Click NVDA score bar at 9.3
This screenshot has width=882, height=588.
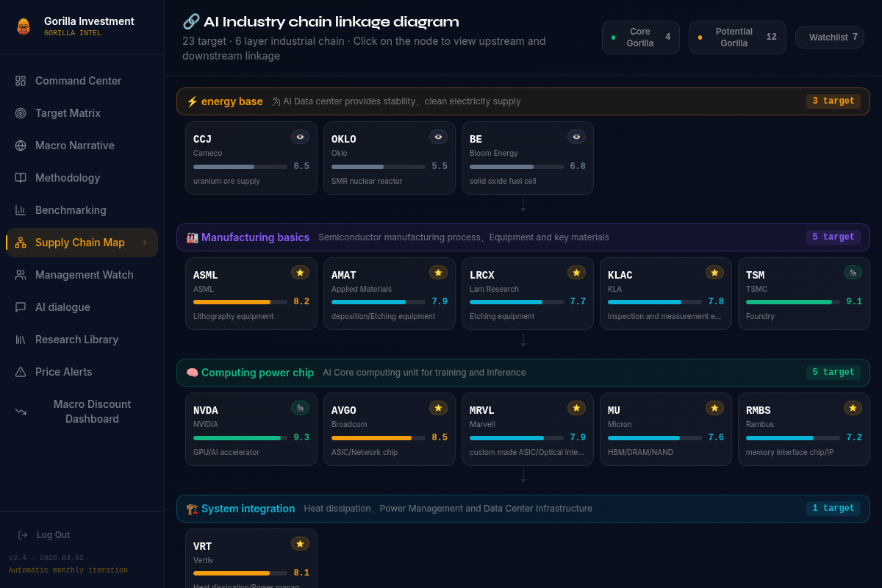[240, 438]
